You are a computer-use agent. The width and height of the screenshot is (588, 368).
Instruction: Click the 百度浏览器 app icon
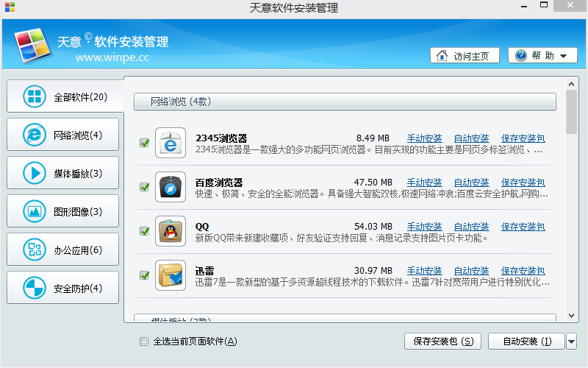pos(171,187)
